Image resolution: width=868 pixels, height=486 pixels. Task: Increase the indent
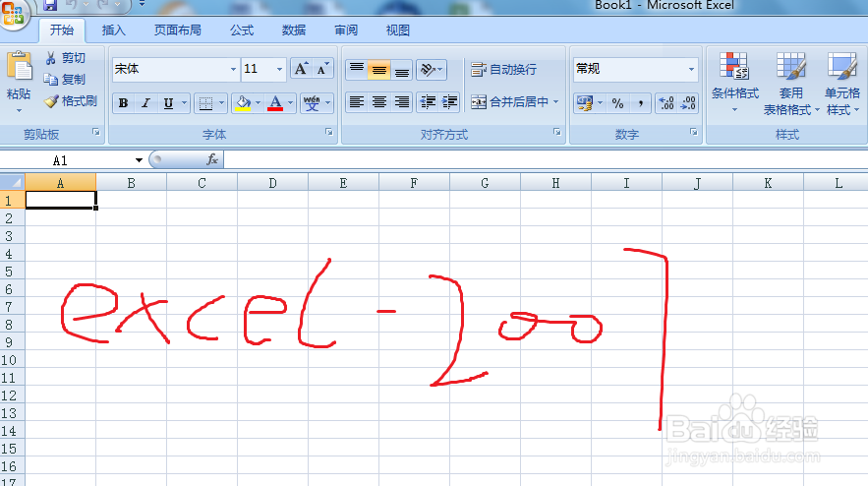(449, 102)
